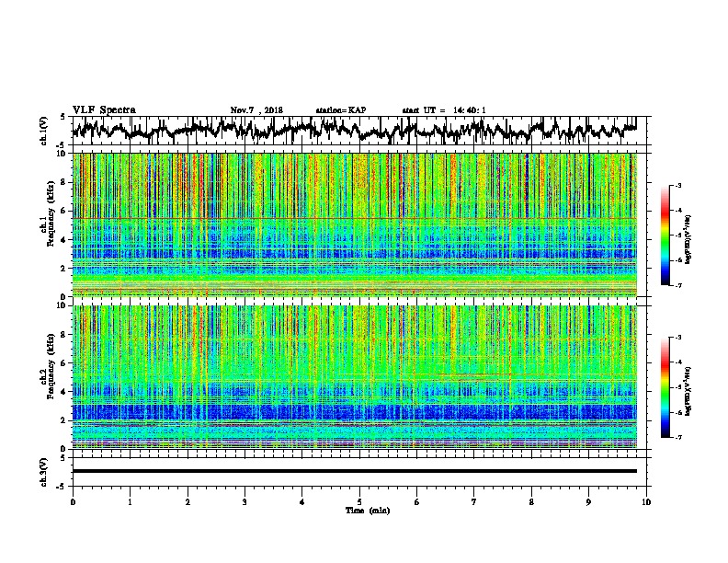Click the "ch.3(V)" axis label
Viewport: 728px width, 563px height.
[44, 472]
